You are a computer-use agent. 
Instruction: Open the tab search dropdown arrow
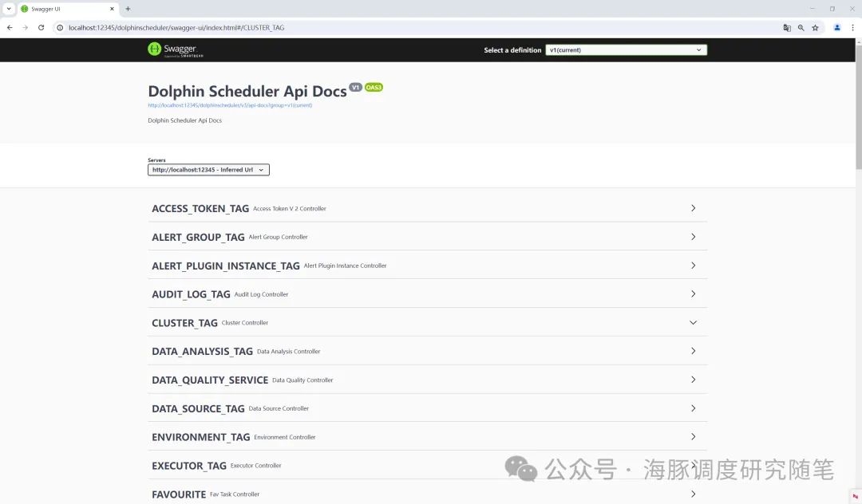tap(9, 9)
